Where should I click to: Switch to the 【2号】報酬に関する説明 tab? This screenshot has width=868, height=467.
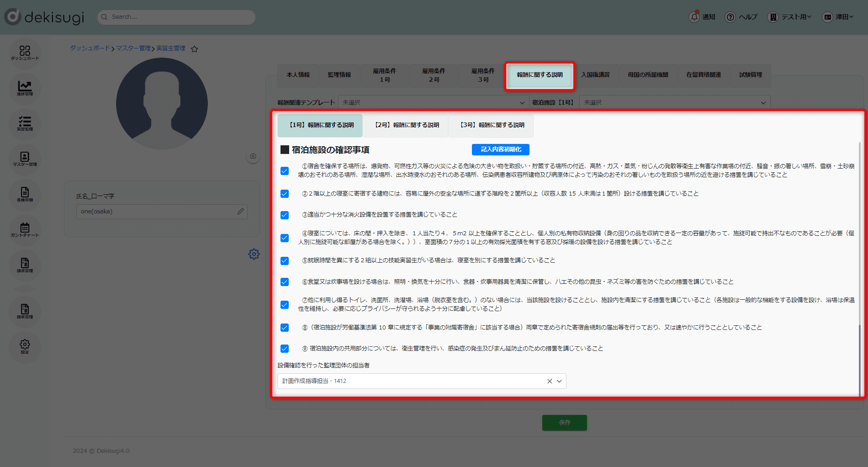[406, 125]
